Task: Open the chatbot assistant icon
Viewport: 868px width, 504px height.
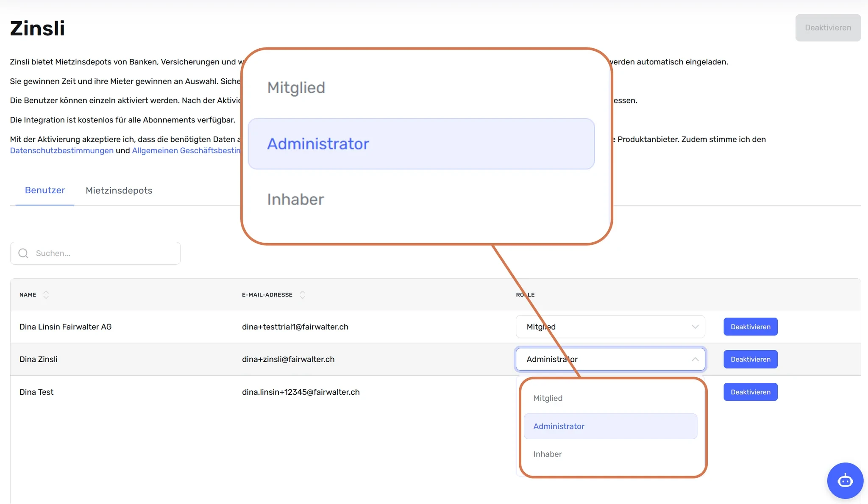Action: click(x=845, y=481)
